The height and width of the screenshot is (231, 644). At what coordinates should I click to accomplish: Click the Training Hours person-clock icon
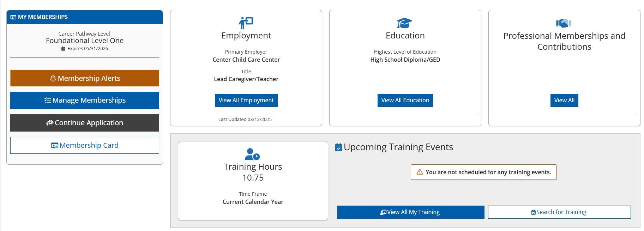click(x=252, y=154)
